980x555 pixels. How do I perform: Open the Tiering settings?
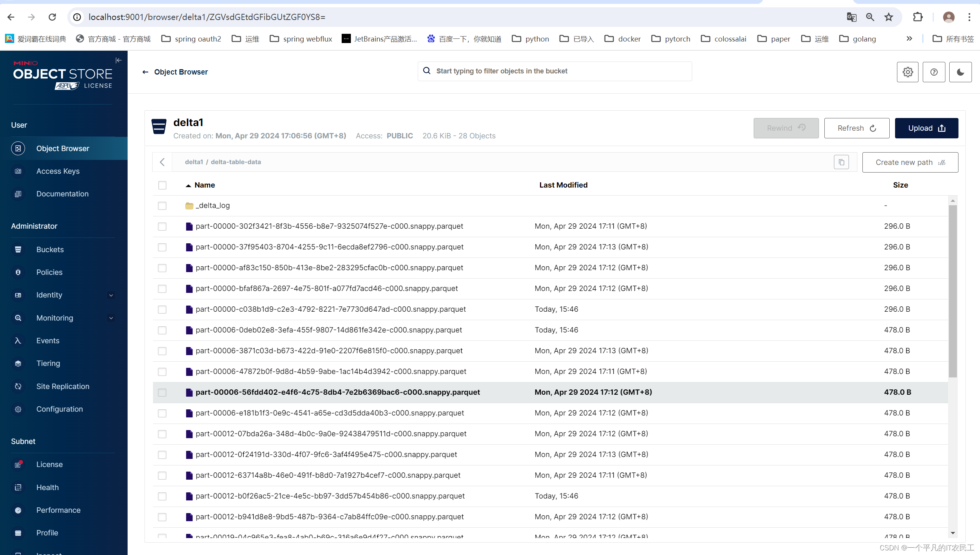(x=48, y=363)
